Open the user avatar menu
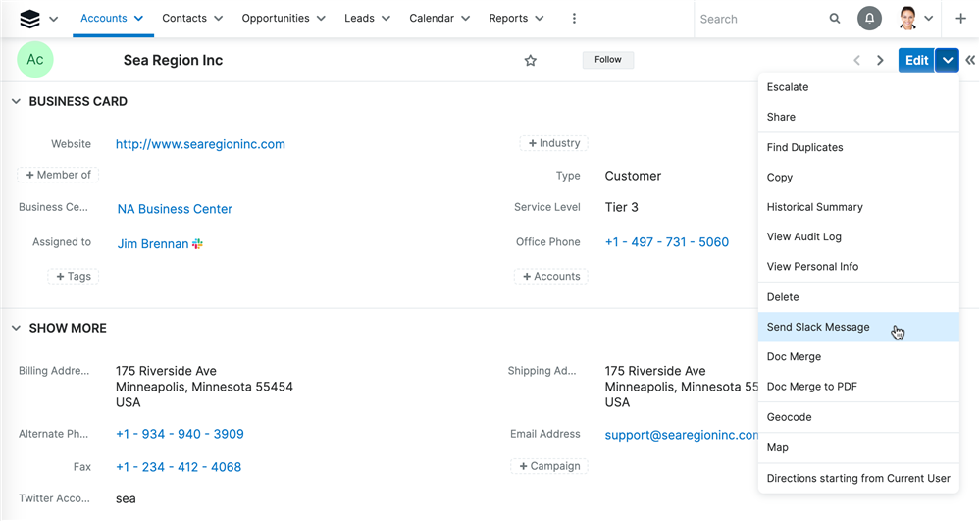Screen dimensions: 980x521 click(x=908, y=19)
